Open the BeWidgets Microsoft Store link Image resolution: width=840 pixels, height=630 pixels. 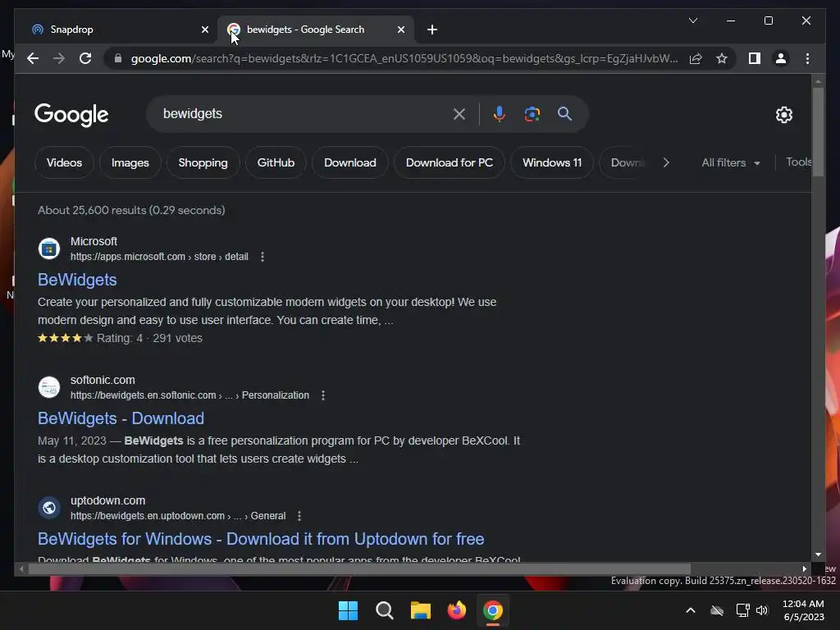(x=77, y=280)
